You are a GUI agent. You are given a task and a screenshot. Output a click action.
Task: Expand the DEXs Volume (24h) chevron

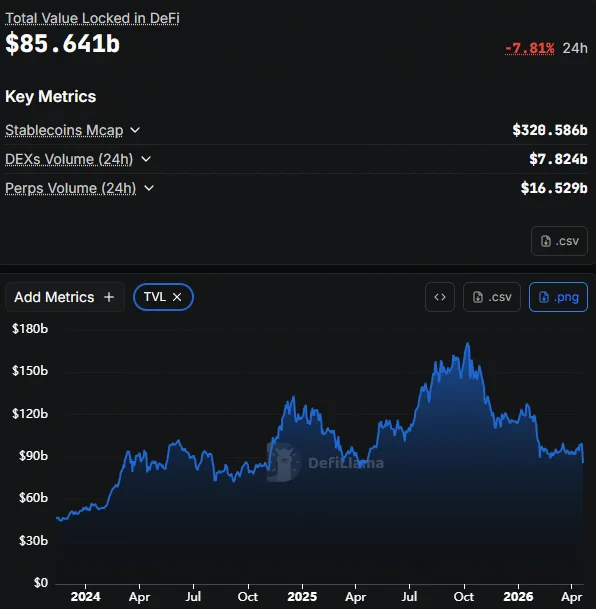tap(146, 159)
